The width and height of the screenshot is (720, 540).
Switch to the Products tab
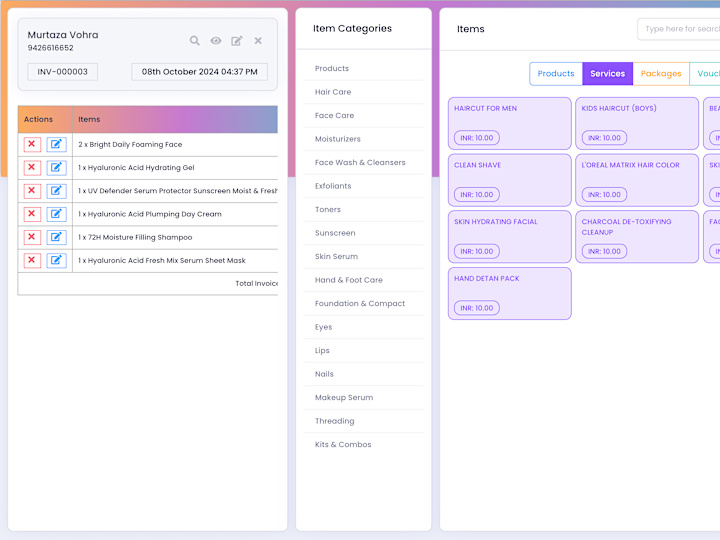556,73
